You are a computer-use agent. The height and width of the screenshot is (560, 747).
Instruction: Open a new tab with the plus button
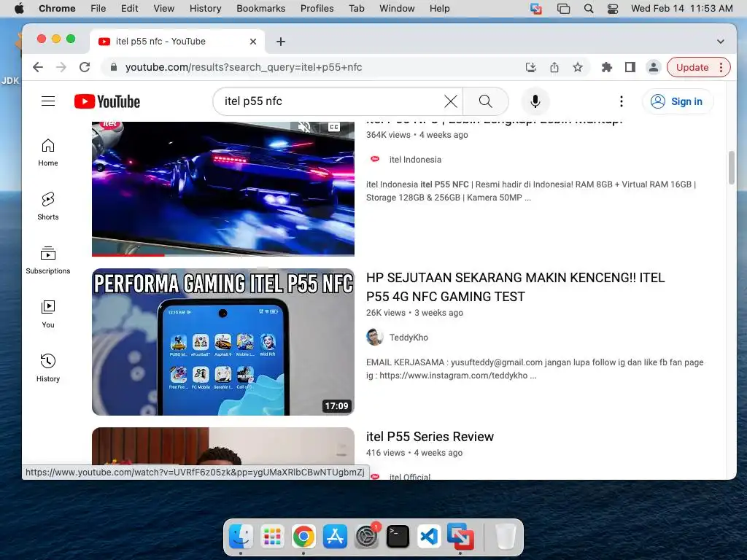281,42
